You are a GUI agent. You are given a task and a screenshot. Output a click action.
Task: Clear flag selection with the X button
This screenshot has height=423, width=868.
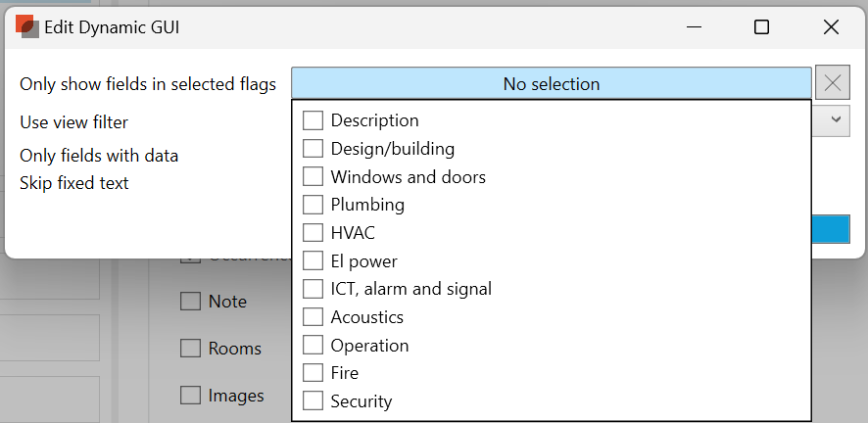pos(833,83)
